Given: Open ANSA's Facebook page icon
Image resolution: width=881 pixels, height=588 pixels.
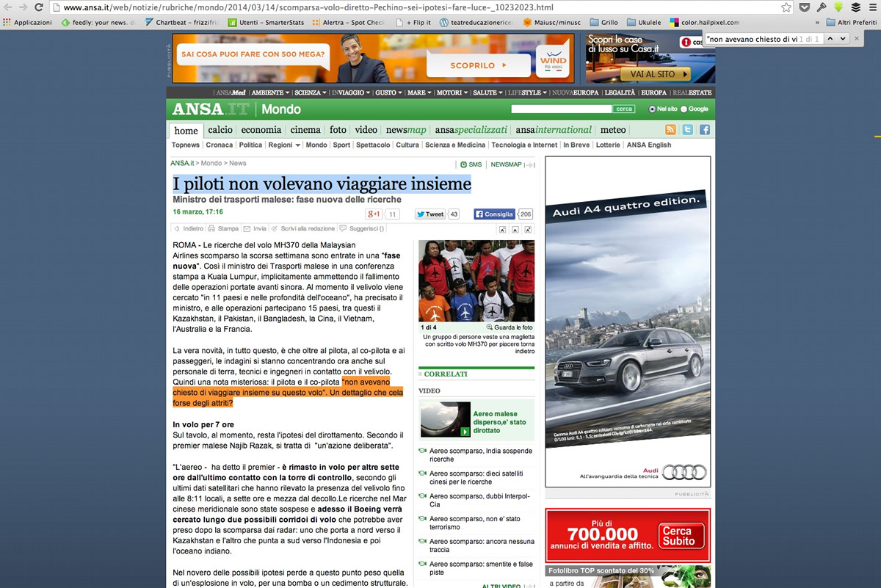Looking at the screenshot, I should tap(705, 130).
